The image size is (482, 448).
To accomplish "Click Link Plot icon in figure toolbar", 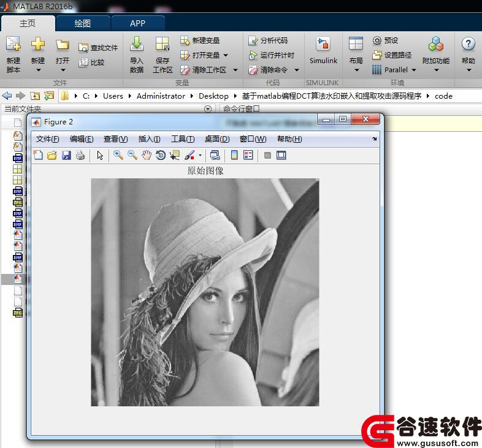I will [x=215, y=155].
